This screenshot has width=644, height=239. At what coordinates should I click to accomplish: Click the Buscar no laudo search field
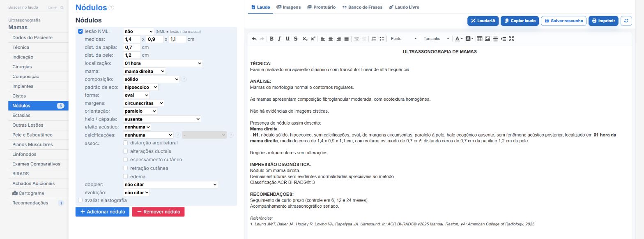click(x=36, y=8)
